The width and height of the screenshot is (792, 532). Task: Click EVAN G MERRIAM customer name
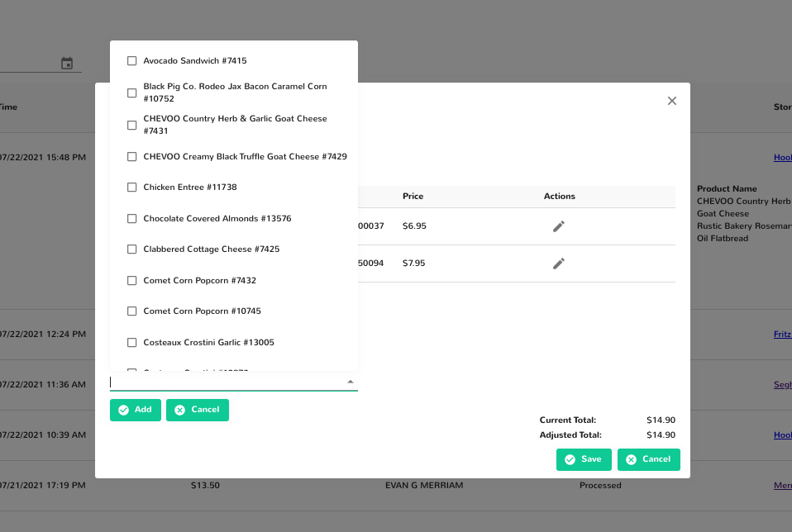(424, 486)
